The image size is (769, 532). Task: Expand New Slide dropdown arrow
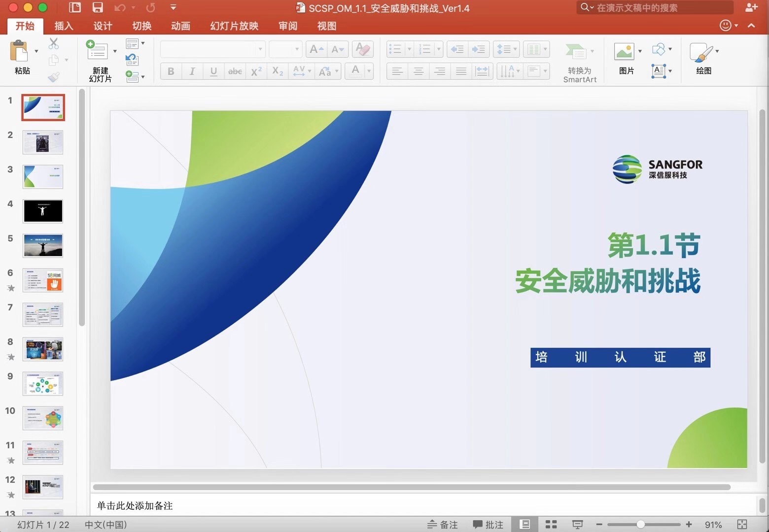click(115, 51)
